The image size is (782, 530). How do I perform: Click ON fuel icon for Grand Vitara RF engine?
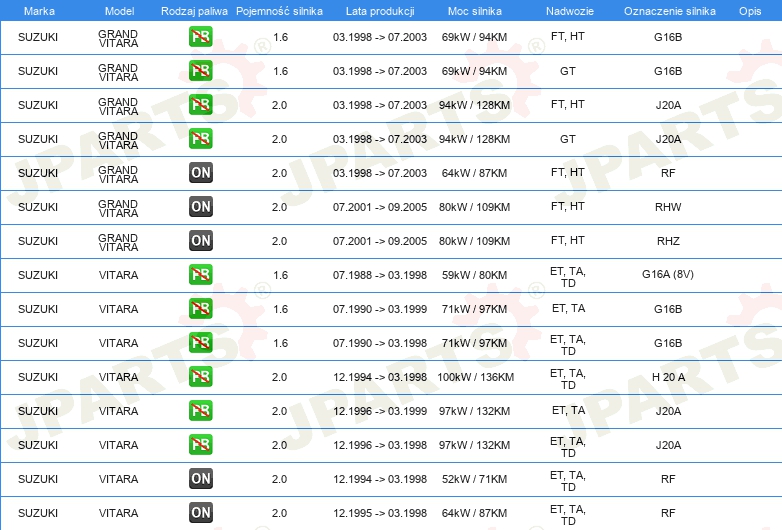[201, 173]
